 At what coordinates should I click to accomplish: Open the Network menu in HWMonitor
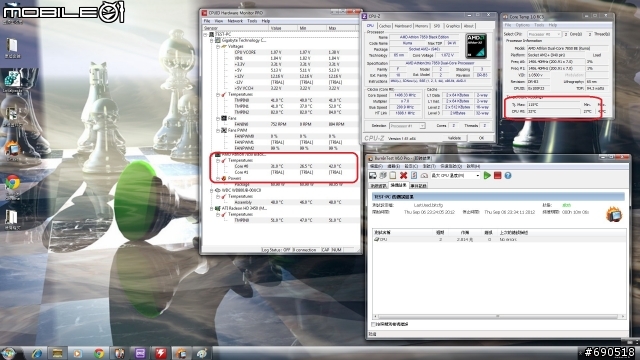pos(235,21)
